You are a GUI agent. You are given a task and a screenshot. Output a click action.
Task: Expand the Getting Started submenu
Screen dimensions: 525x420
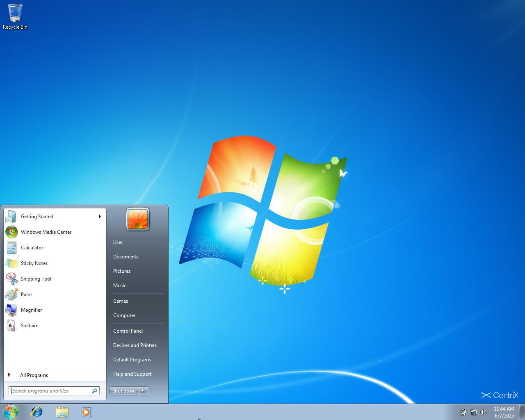tap(100, 216)
